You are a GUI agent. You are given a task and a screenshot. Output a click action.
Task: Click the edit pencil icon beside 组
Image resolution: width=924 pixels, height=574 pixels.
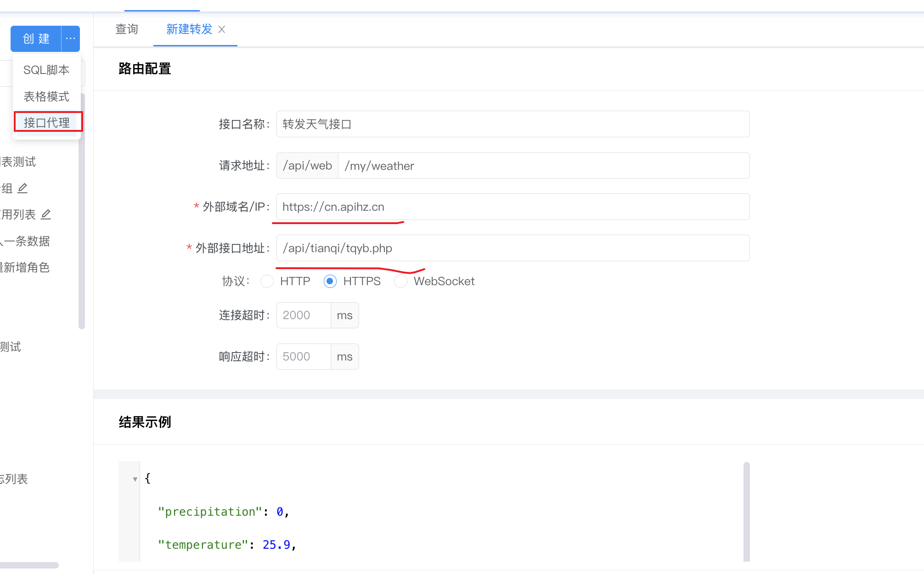click(x=23, y=188)
